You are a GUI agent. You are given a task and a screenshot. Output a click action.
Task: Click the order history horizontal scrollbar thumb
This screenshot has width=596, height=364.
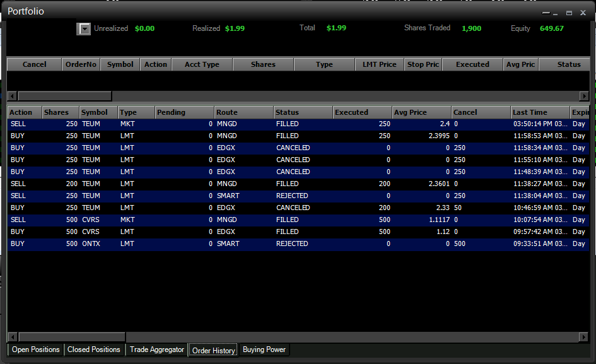(x=72, y=337)
